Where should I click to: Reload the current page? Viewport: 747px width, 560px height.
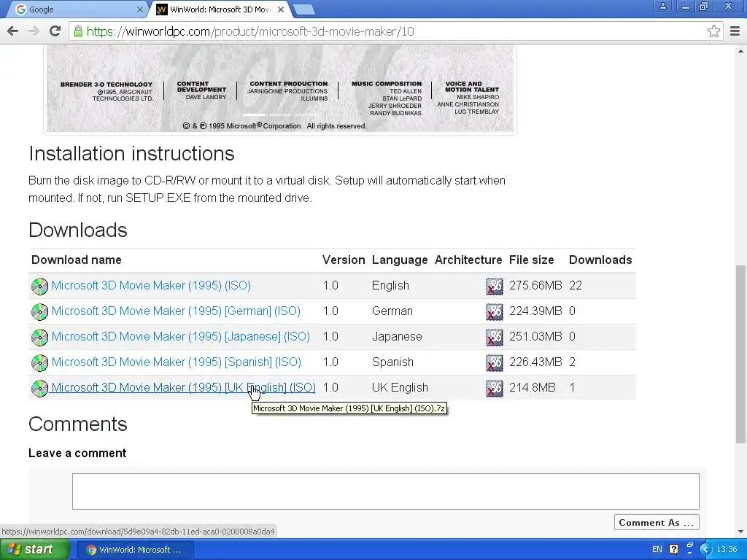click(x=55, y=31)
